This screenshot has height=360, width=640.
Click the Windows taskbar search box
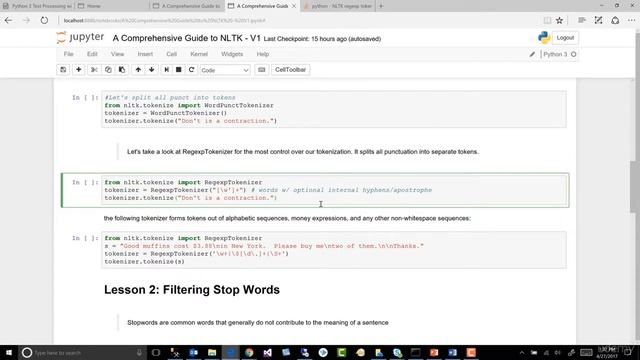tap(82, 353)
